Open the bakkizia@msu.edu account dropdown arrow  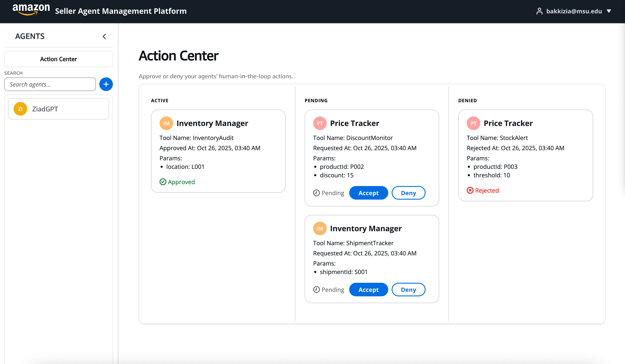(609, 11)
